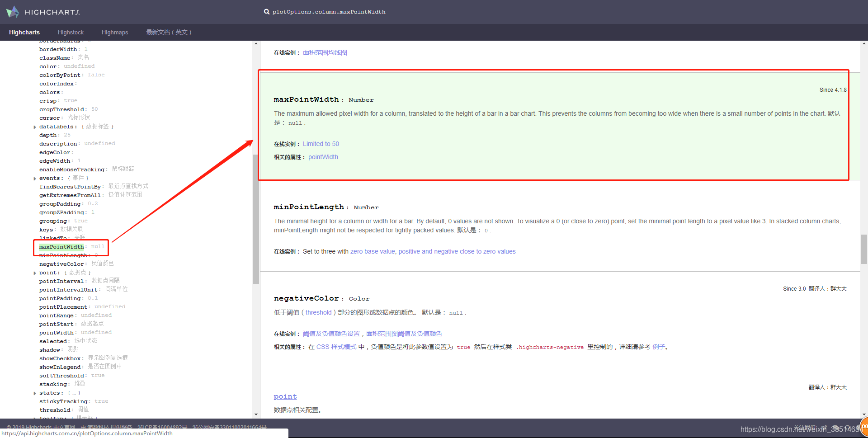This screenshot has height=438, width=868.
Task: Follow the related pointWidth link
Action: [323, 157]
